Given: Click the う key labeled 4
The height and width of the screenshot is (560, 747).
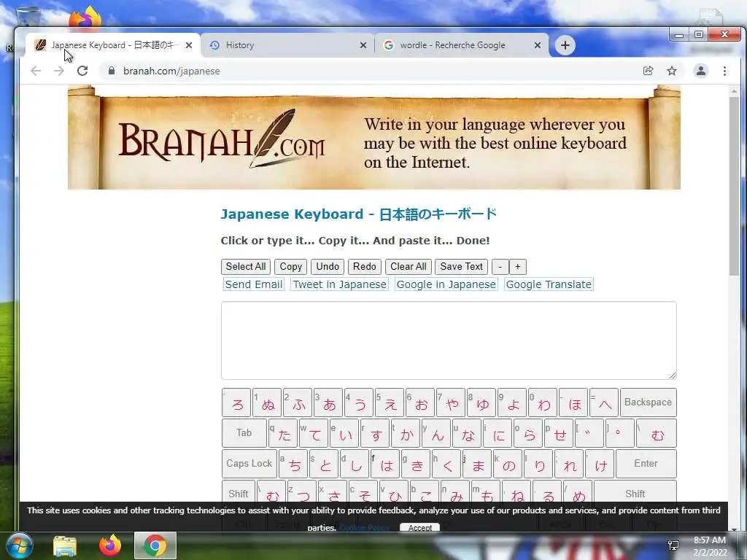Looking at the screenshot, I should [359, 402].
